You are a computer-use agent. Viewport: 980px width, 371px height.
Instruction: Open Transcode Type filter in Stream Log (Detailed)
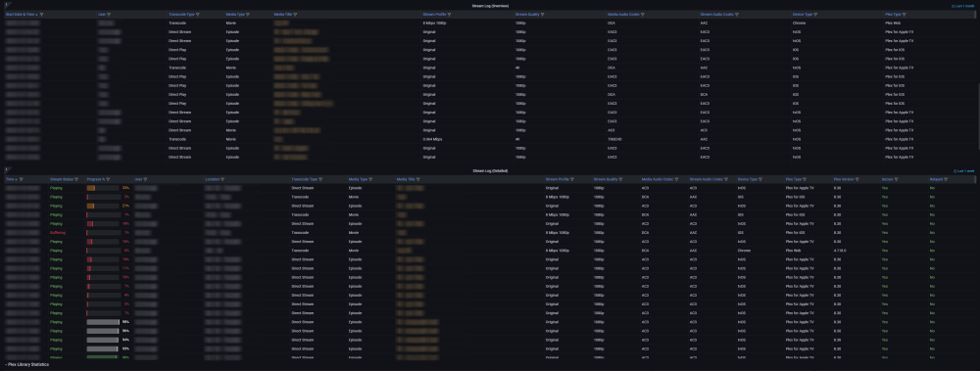point(320,179)
